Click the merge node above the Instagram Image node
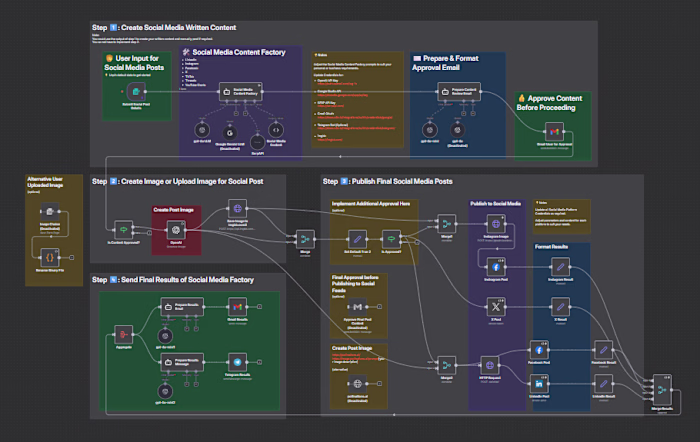Viewport: 700px width, 442px height. (446, 224)
